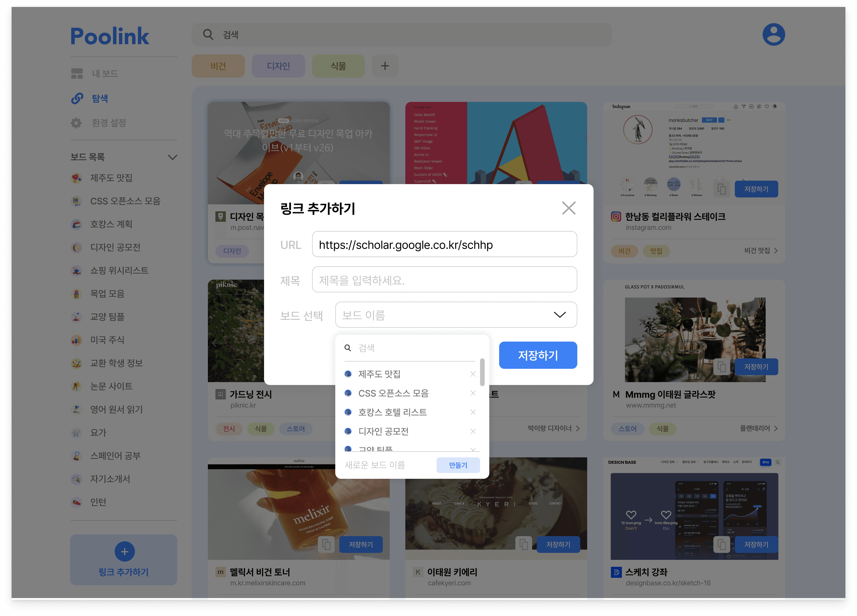Image resolution: width=857 pixels, height=616 pixels.
Task: Click the URL input field
Action: 444,244
